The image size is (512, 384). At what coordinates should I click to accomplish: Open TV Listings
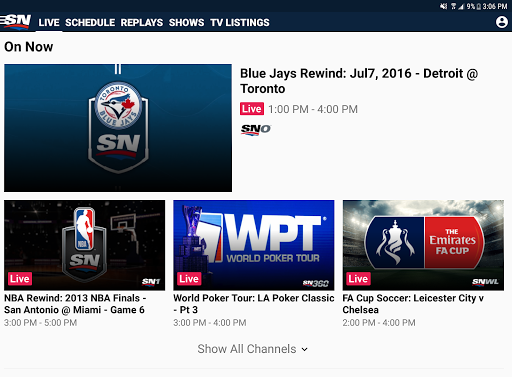pyautogui.click(x=240, y=23)
